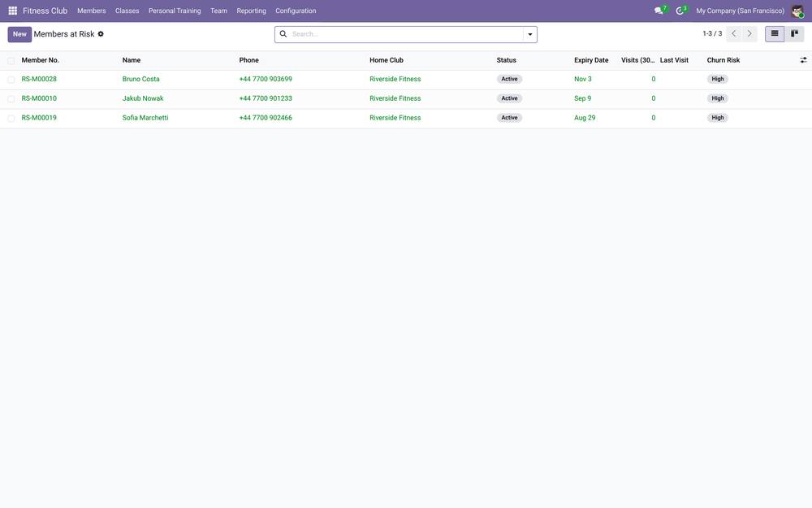Click the 1-3 / 3 pager counter
This screenshot has height=508, width=812.
point(712,33)
